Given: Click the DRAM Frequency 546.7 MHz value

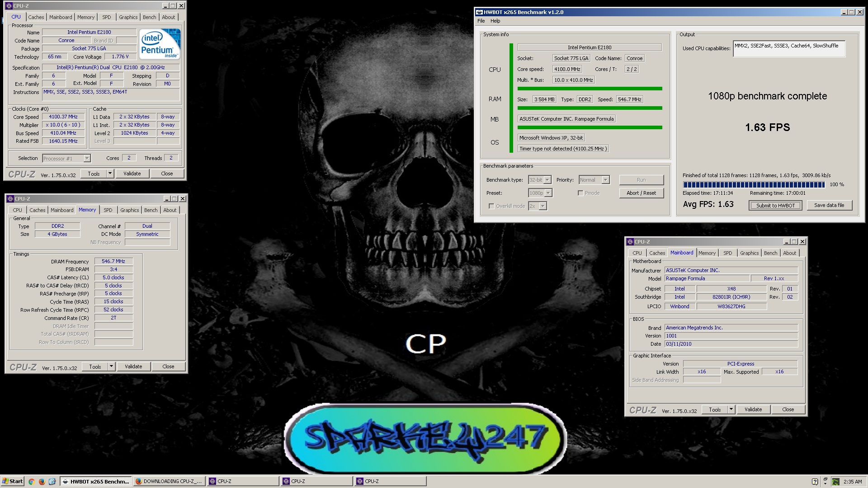Looking at the screenshot, I should pos(113,261).
